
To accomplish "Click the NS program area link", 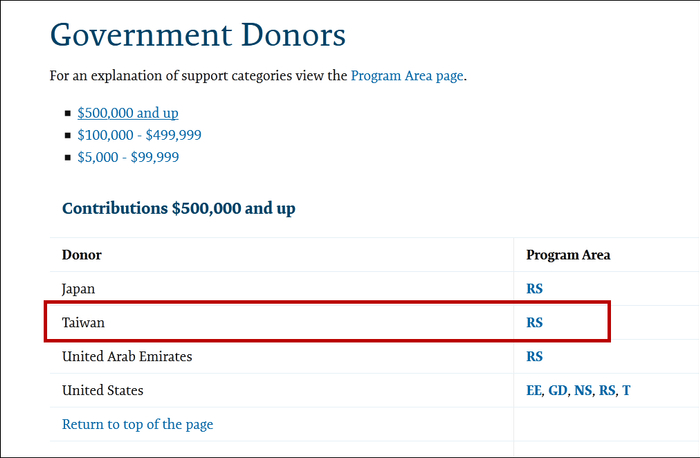I will (x=582, y=391).
